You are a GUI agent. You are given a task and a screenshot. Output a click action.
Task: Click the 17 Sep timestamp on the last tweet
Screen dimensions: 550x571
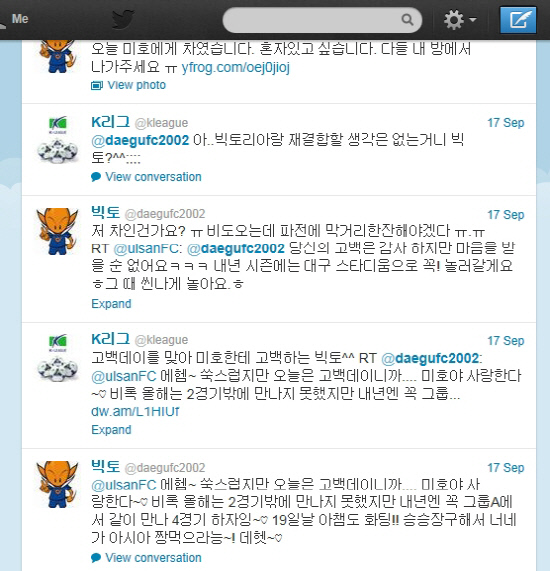pos(506,468)
